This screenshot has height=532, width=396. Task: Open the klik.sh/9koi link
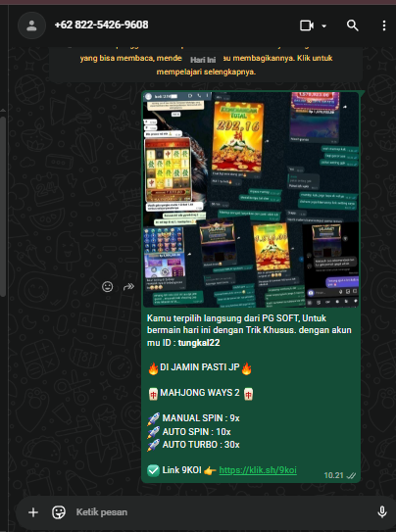coord(258,470)
